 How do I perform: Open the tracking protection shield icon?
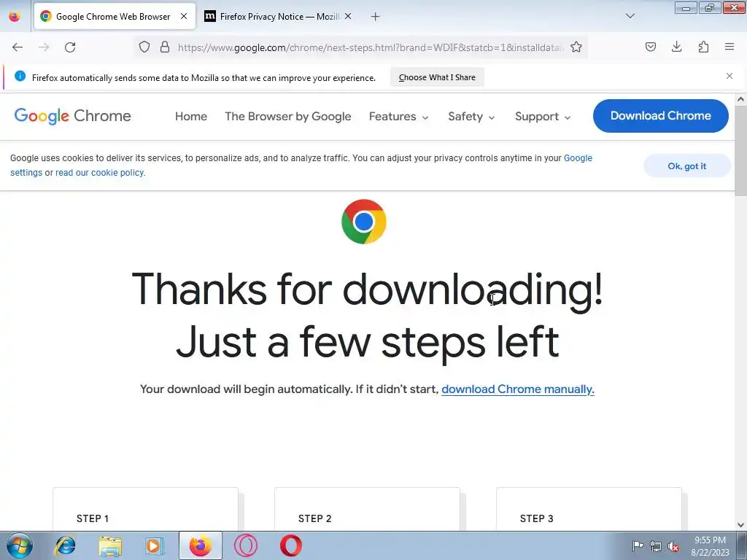pos(144,47)
